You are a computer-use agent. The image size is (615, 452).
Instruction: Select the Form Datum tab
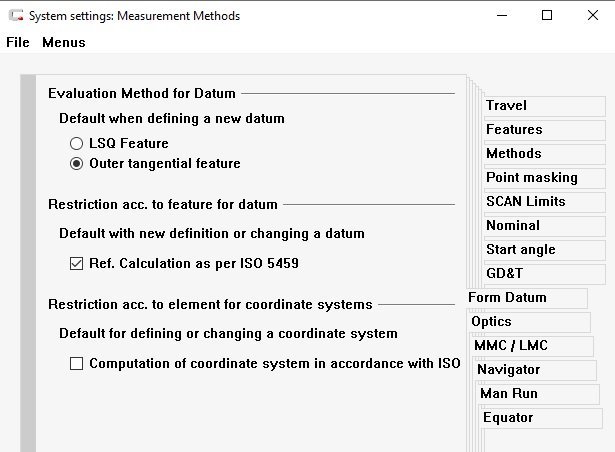point(507,298)
